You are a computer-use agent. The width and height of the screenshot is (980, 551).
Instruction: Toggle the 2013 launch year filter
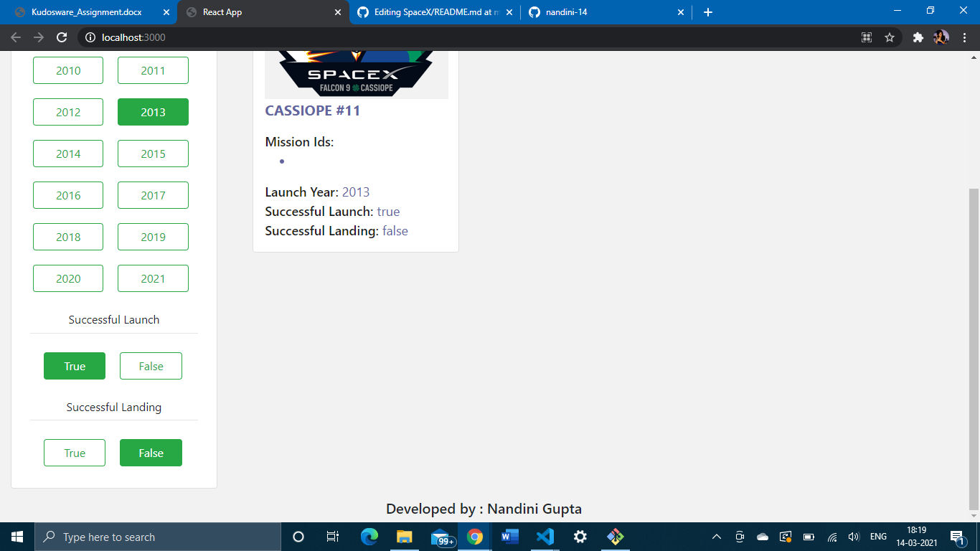coord(153,112)
